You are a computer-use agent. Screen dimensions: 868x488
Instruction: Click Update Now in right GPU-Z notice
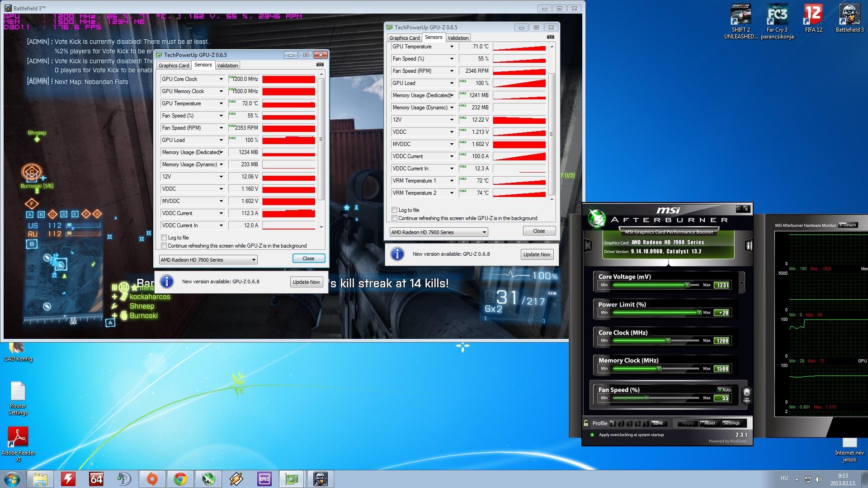[x=537, y=254]
